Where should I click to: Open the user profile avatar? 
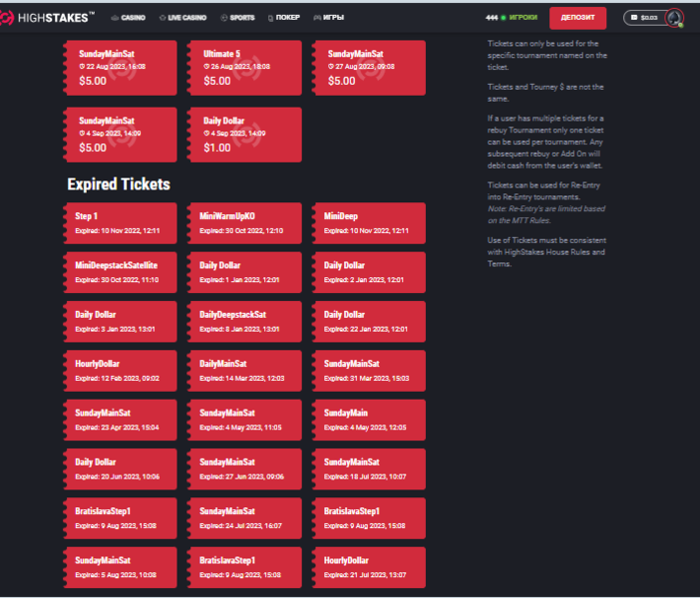tap(674, 18)
